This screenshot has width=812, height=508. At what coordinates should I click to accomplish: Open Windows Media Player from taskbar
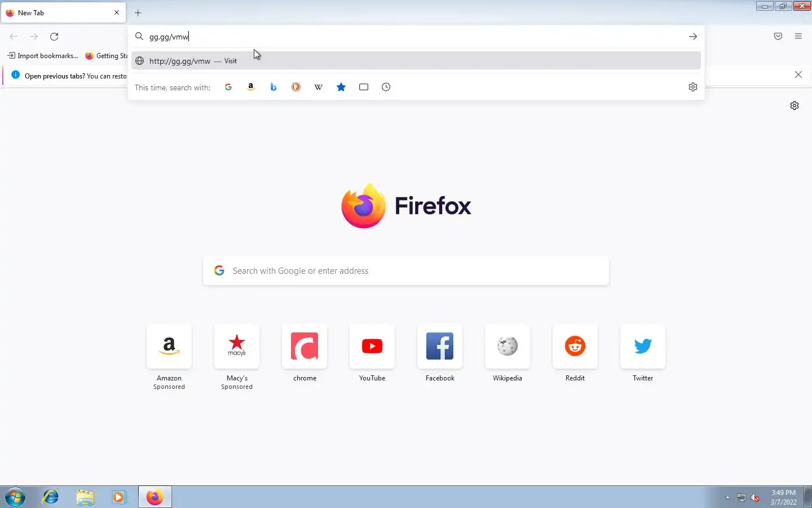pyautogui.click(x=119, y=497)
